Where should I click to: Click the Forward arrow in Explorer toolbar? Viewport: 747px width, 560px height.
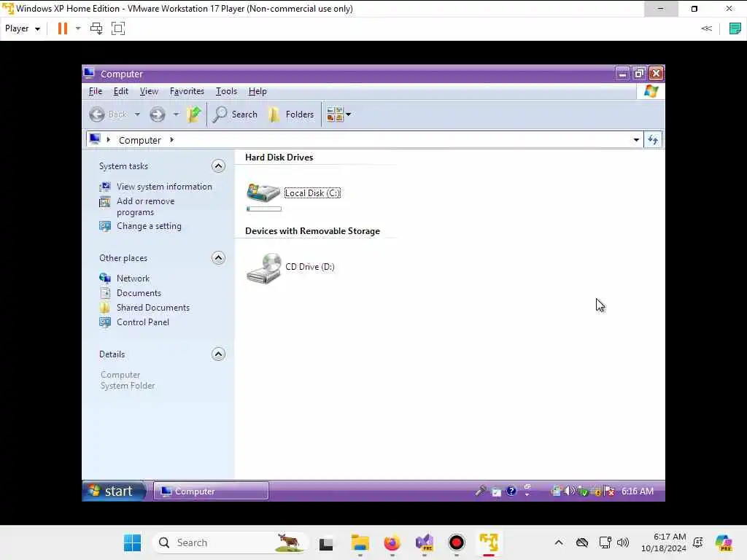click(x=158, y=114)
